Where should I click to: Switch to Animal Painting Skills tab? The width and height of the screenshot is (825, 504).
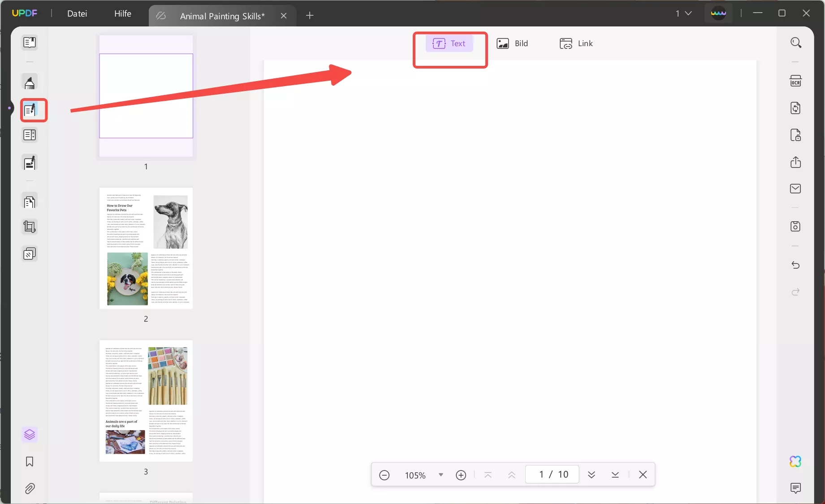(x=222, y=16)
